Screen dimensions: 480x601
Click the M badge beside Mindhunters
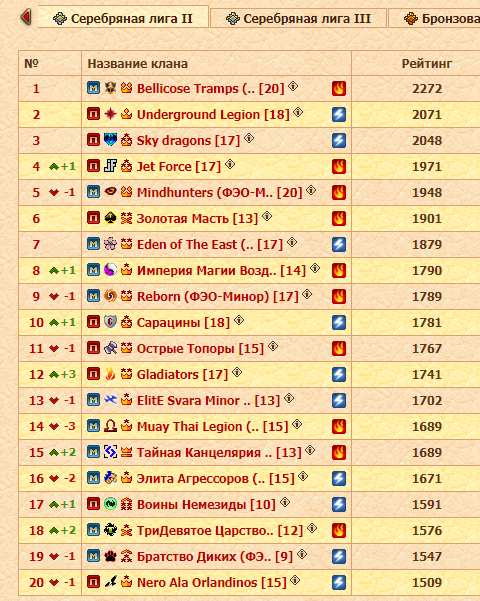pos(94,192)
